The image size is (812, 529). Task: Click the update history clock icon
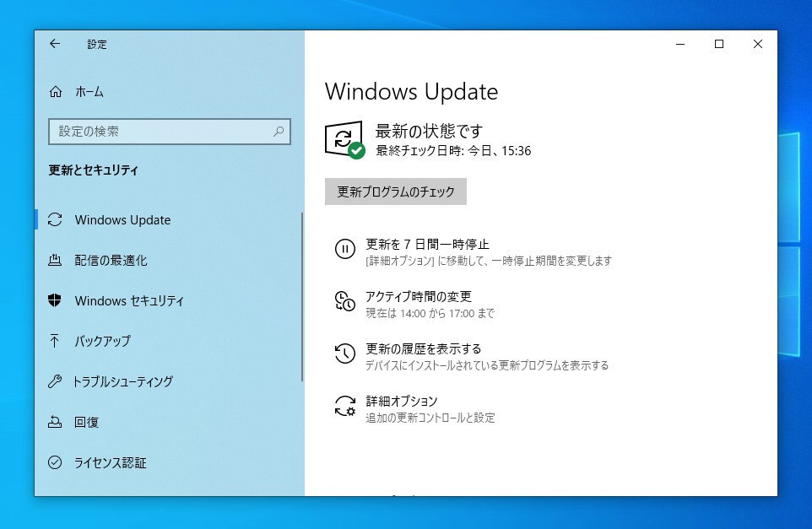point(345,354)
